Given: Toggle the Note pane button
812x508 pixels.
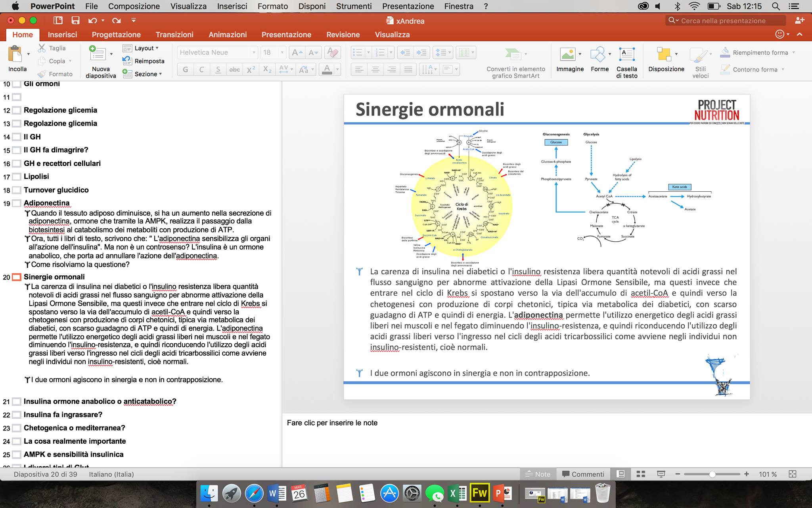Looking at the screenshot, I should tap(538, 474).
